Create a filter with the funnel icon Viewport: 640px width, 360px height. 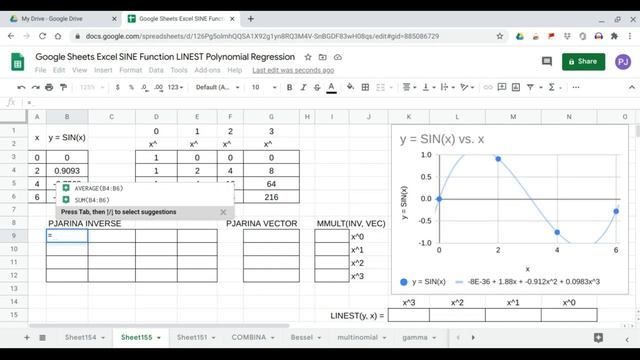point(530,87)
